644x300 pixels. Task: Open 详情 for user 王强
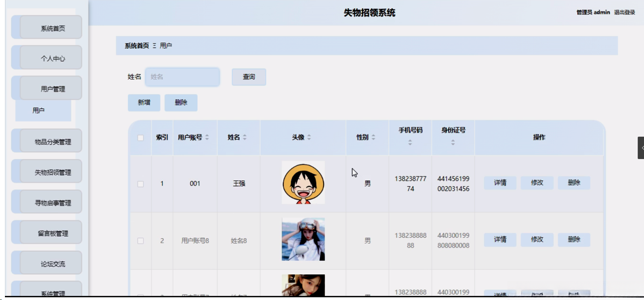(x=500, y=183)
